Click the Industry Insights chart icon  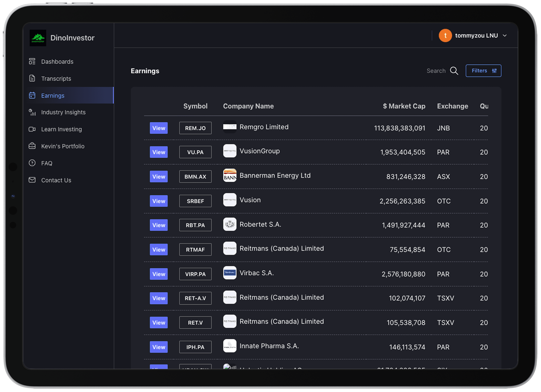tap(32, 112)
